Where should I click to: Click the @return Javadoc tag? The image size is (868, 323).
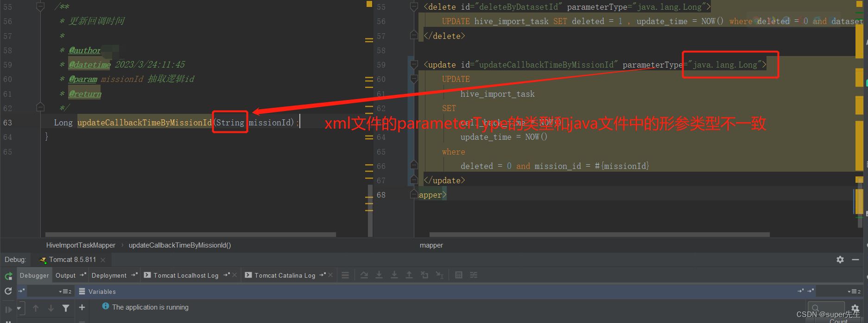85,94
